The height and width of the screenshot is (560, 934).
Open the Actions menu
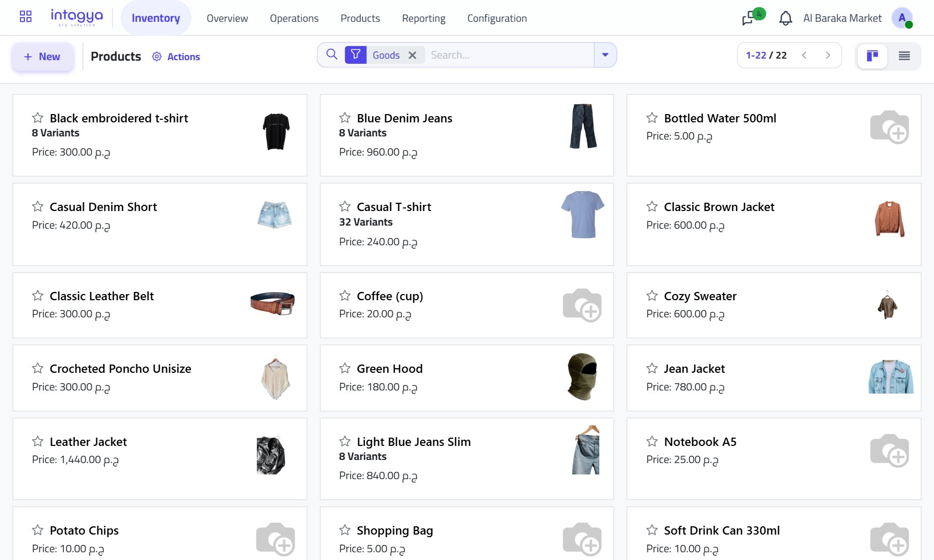(176, 57)
